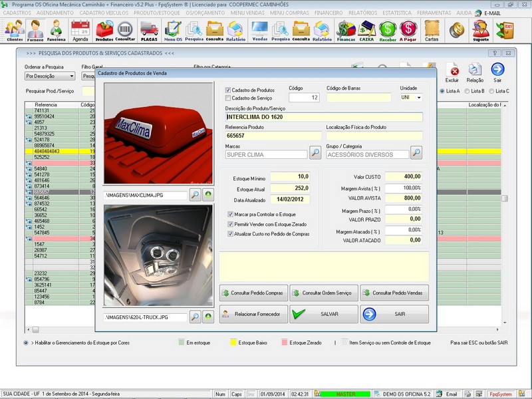Browse for MAXCLIMA.JPG image with magnifier icon

[195, 195]
